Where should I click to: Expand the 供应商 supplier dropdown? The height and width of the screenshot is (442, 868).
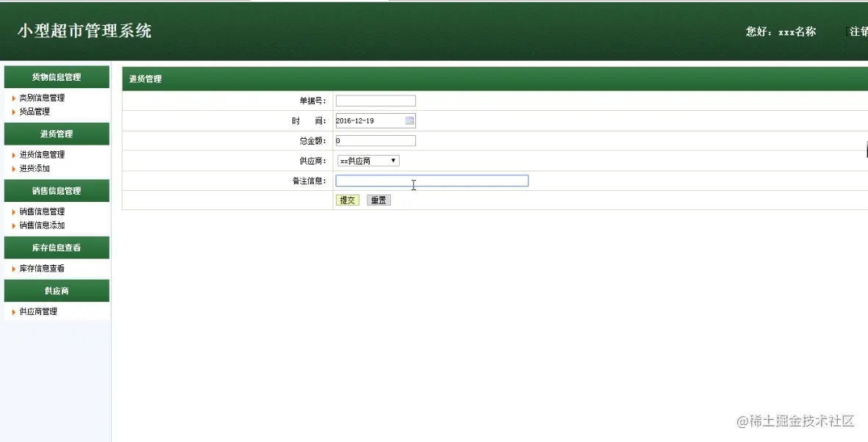pos(368,161)
